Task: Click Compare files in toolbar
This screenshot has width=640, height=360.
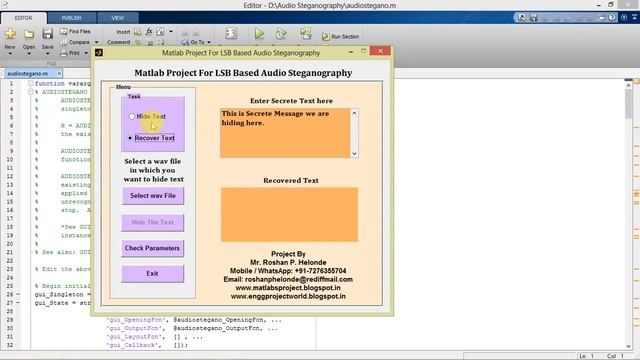Action: point(76,42)
